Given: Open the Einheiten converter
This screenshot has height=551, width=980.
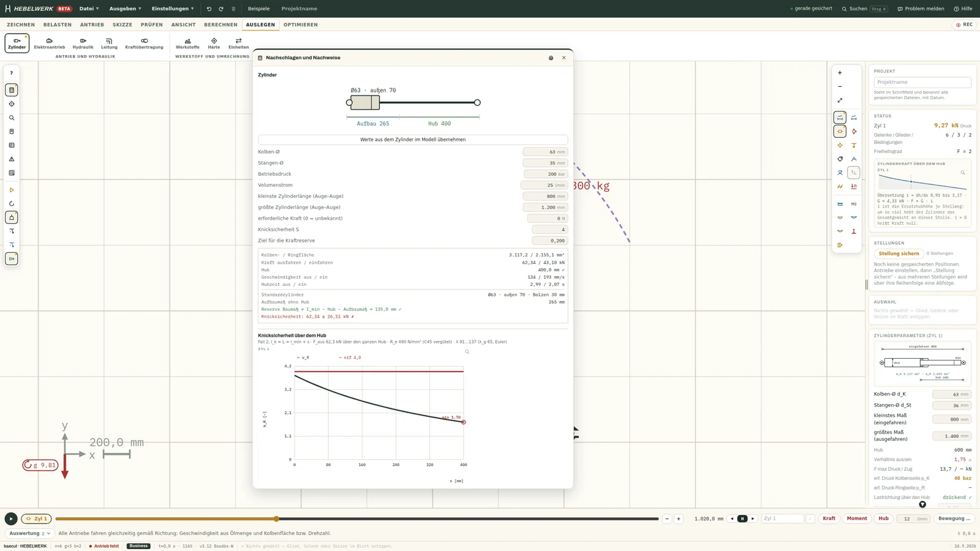Looking at the screenshot, I should tap(239, 43).
